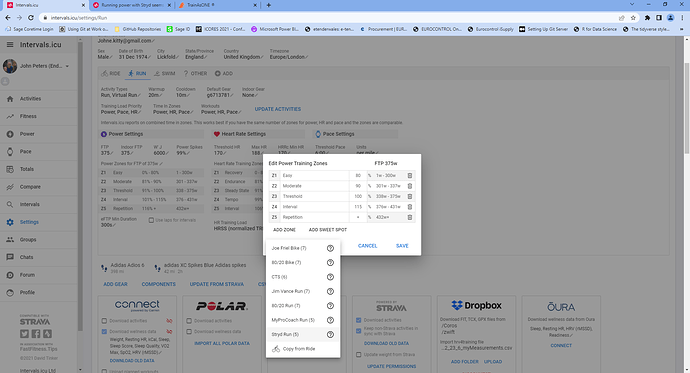Open help for 80/20 Run preset
This screenshot has width=690, height=373.
330,306
